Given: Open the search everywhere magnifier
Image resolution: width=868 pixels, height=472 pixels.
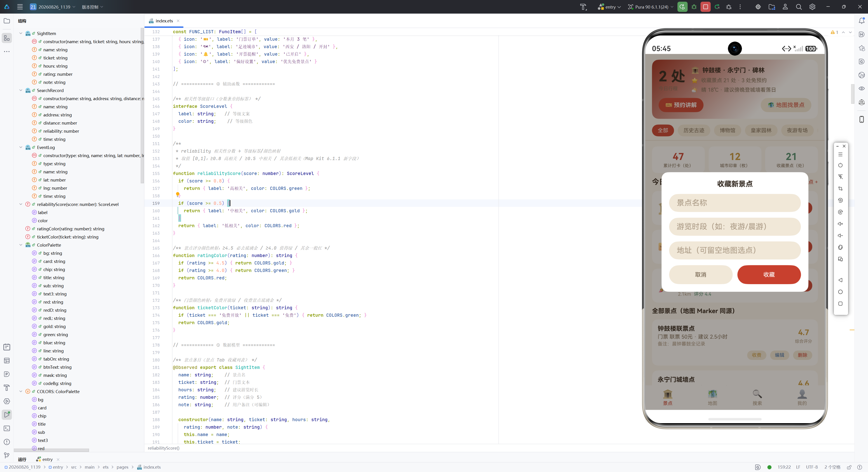Looking at the screenshot, I should coord(799,7).
